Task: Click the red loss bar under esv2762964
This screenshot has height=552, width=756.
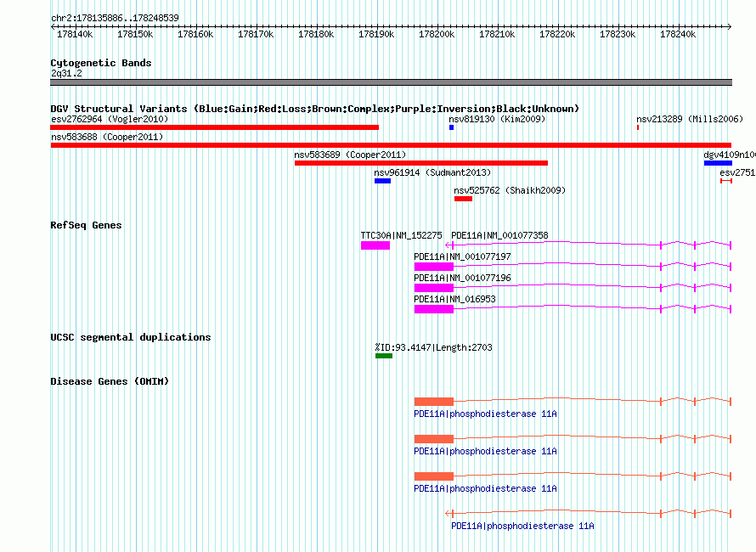Action: point(215,127)
